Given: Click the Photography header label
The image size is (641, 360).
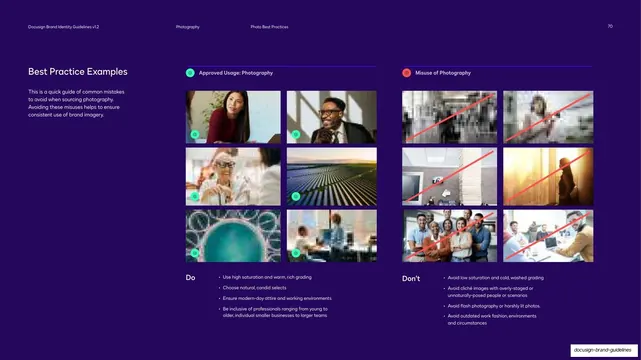Looking at the screenshot, I should [188, 27].
